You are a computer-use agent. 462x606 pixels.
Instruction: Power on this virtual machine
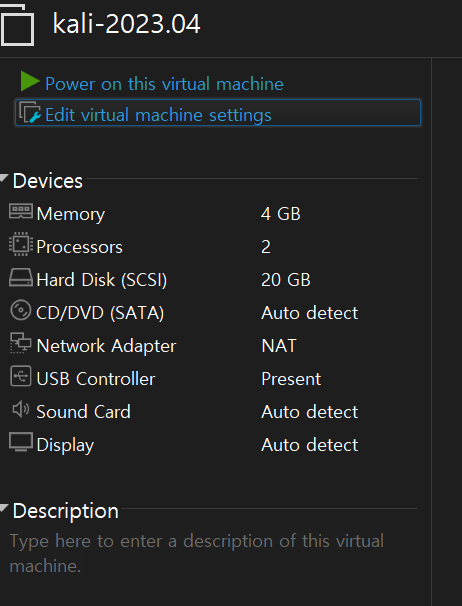coord(164,84)
